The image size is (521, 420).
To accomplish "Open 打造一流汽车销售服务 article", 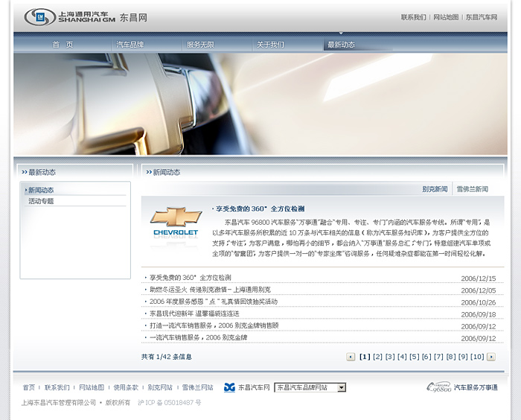I will [x=214, y=325].
